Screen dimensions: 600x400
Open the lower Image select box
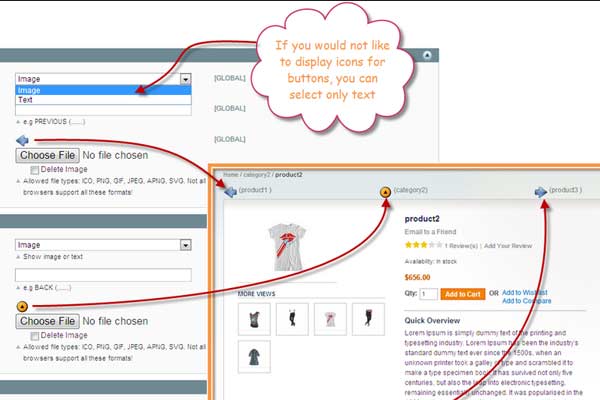(x=103, y=245)
